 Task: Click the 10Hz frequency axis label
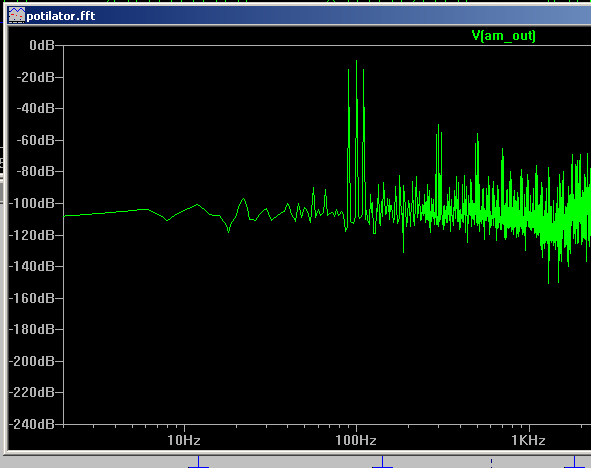tap(184, 440)
